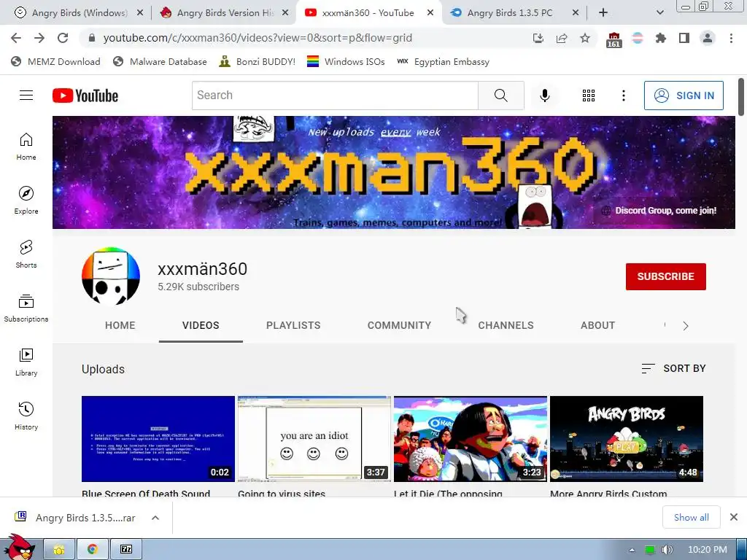This screenshot has width=747, height=560.
Task: Open Chrome three-dot menu
Action: pos(731,38)
